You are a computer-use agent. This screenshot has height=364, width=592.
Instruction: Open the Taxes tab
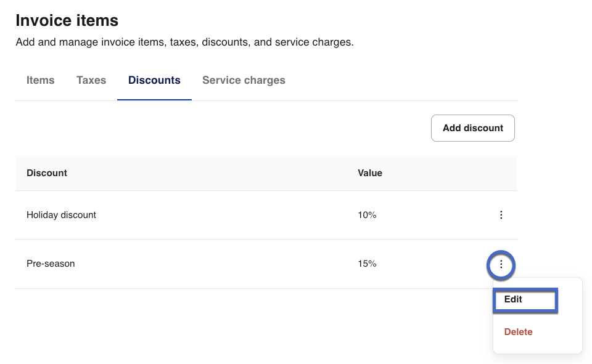point(91,80)
